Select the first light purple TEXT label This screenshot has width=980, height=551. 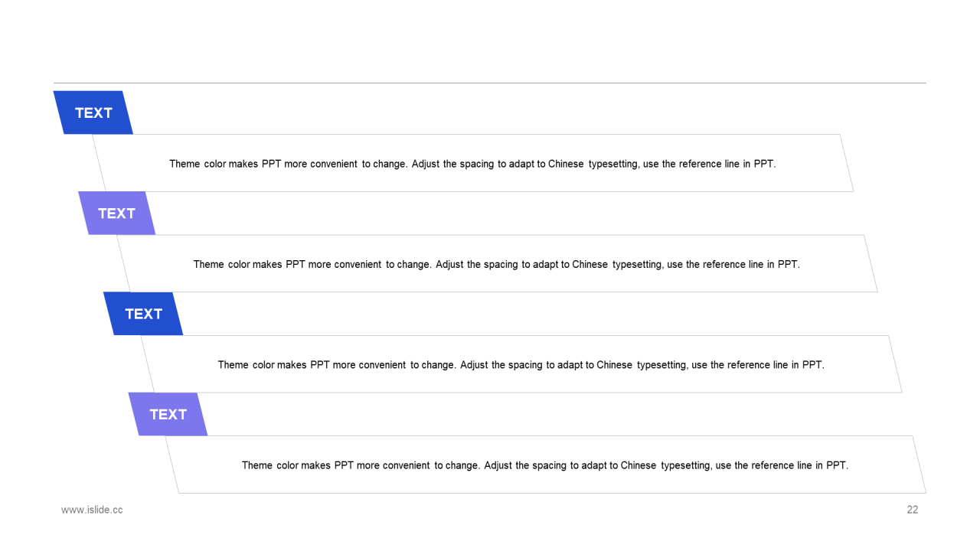pyautogui.click(x=116, y=213)
